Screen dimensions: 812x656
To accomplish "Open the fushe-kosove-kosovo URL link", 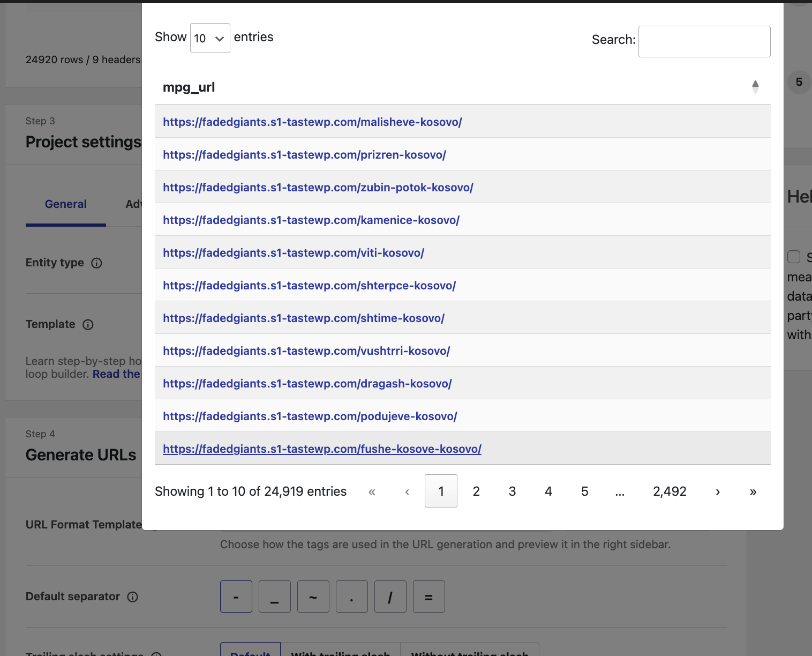I will tap(322, 449).
